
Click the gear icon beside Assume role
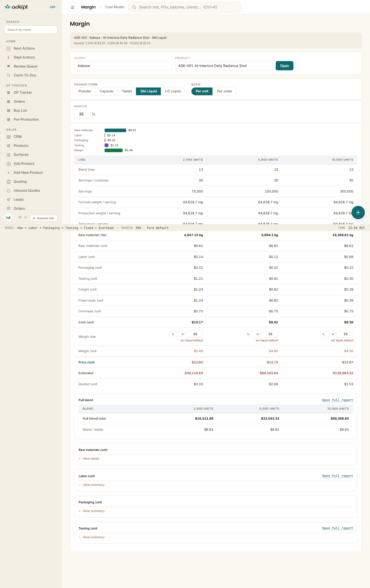tap(20, 217)
